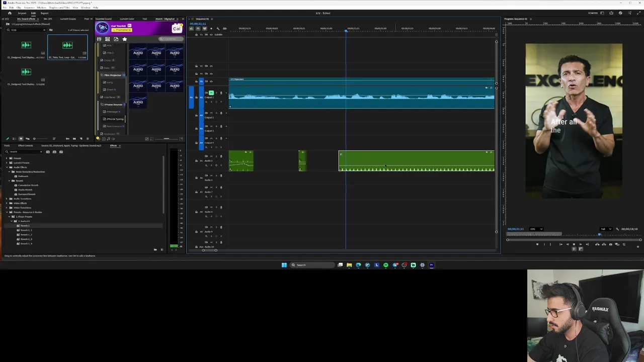Switch project bin to icon view
This screenshot has width=644, height=362.
tap(21, 139)
